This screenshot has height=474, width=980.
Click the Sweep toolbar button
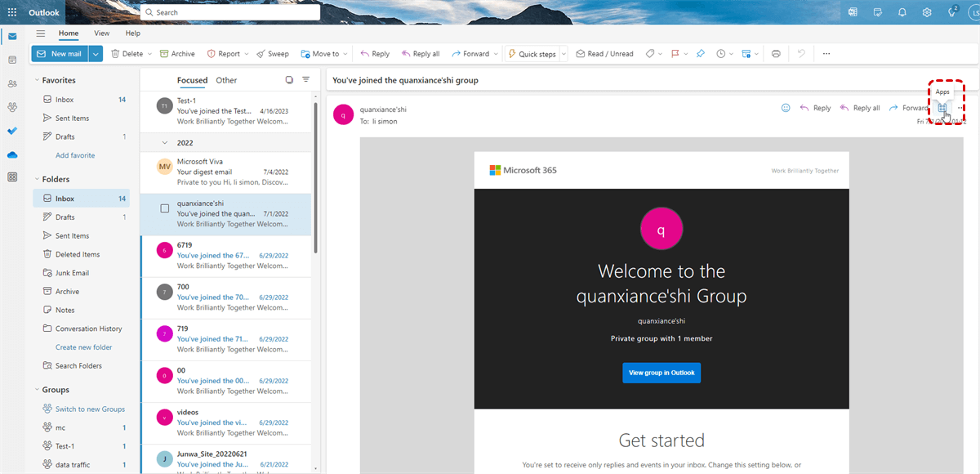(273, 54)
